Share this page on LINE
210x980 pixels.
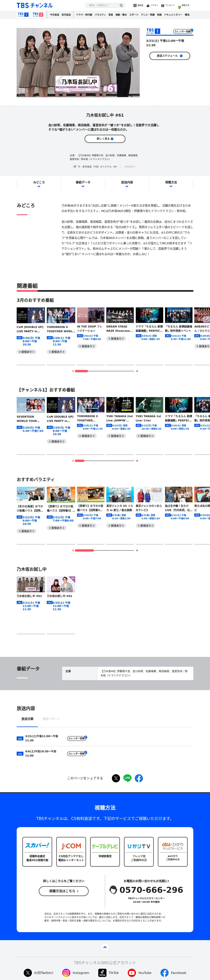127,778
